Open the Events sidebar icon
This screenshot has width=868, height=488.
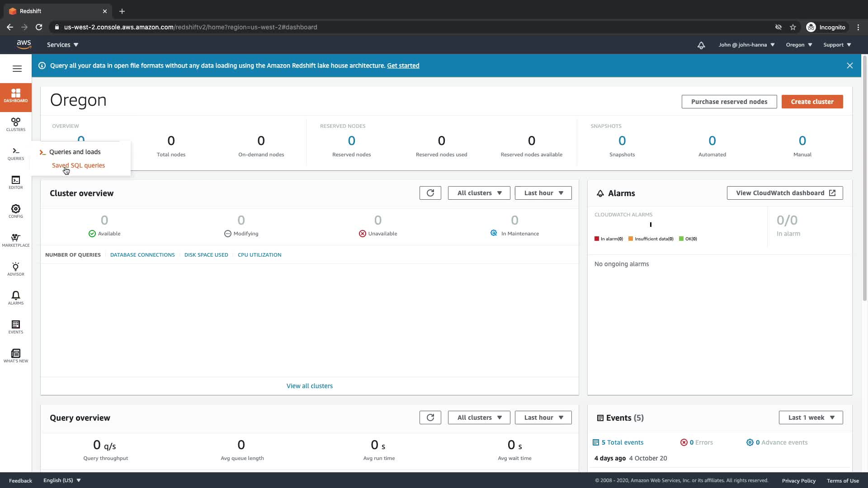click(x=16, y=327)
